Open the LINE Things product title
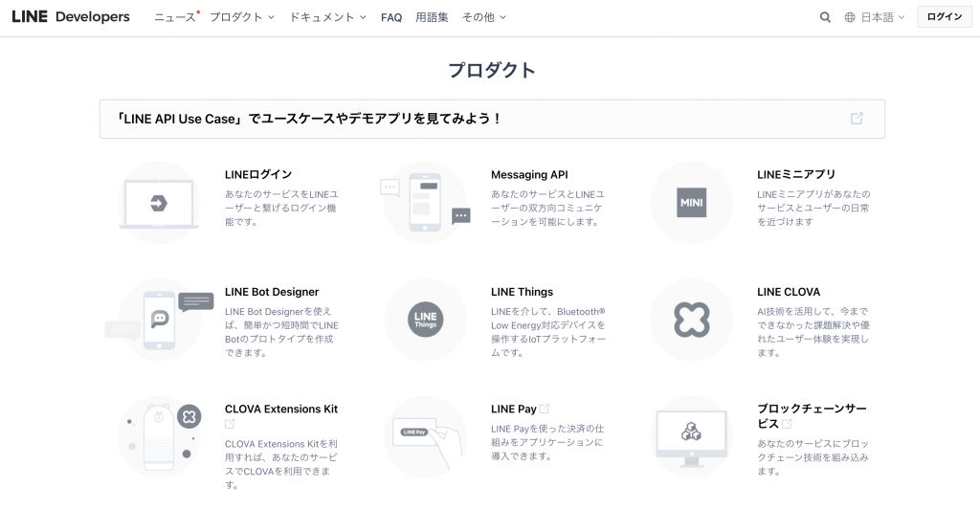980x532 pixels. (522, 292)
